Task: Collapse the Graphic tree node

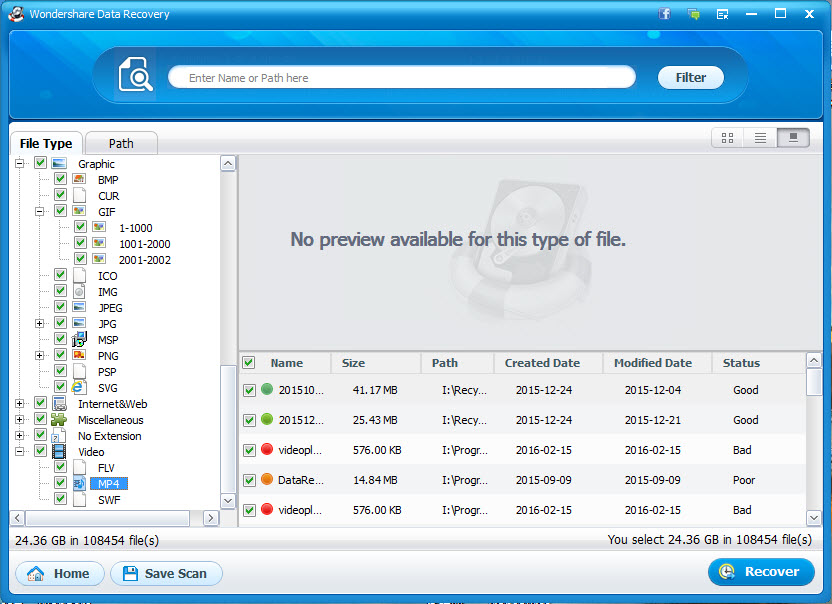Action: click(20, 163)
